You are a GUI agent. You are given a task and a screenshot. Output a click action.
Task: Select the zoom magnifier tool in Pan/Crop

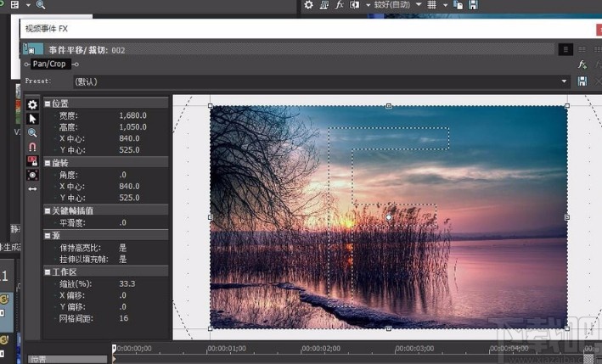32,133
